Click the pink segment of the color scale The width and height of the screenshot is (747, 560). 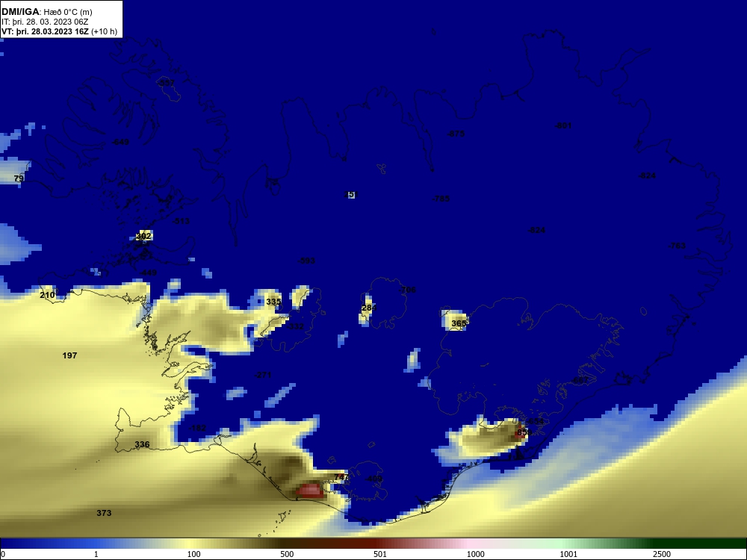pos(467,544)
